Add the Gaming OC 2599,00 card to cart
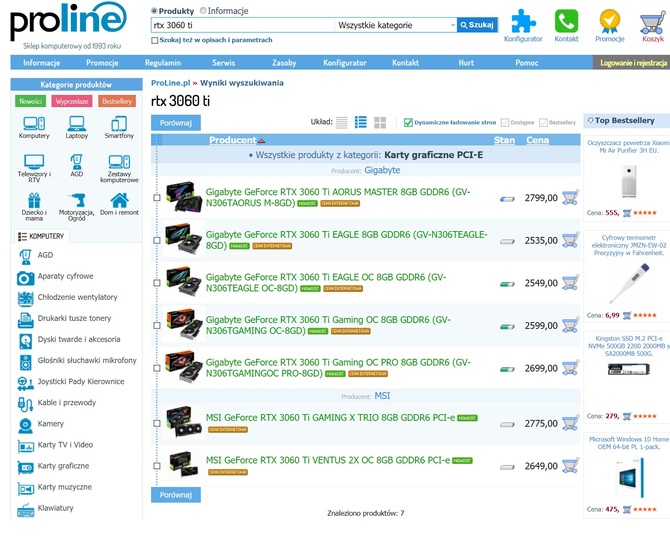The image size is (670, 541). [570, 325]
